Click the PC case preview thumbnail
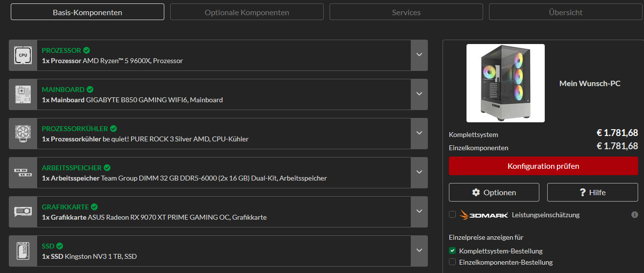This screenshot has width=644, height=273. coord(505,83)
